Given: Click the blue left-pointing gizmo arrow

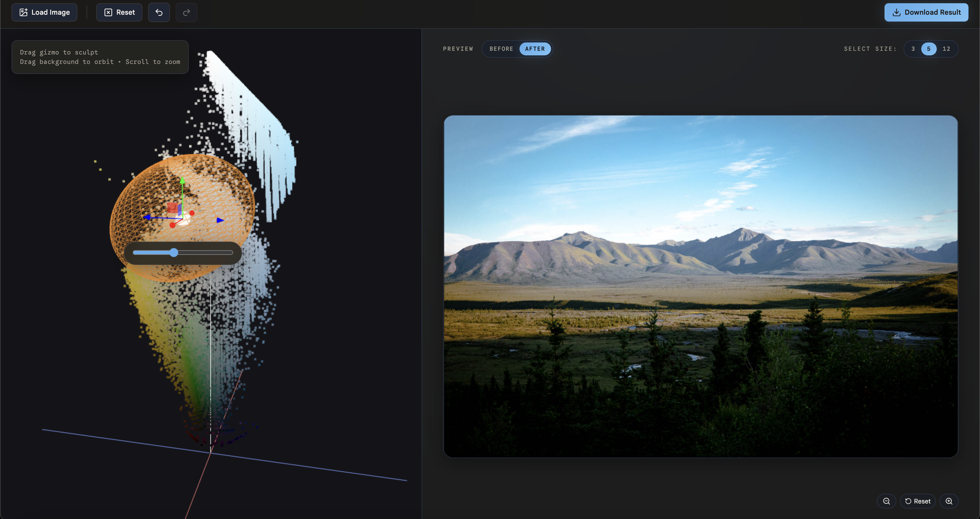Looking at the screenshot, I should click(x=147, y=217).
